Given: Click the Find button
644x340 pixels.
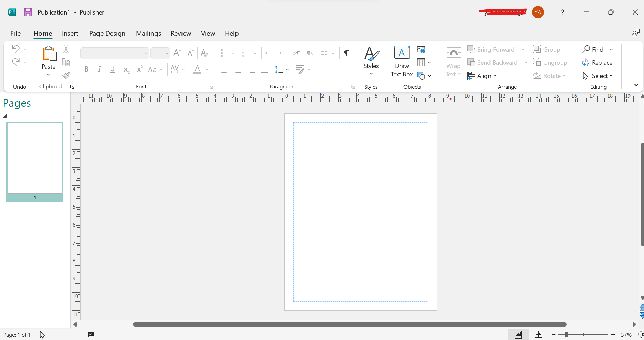Looking at the screenshot, I should click(593, 49).
